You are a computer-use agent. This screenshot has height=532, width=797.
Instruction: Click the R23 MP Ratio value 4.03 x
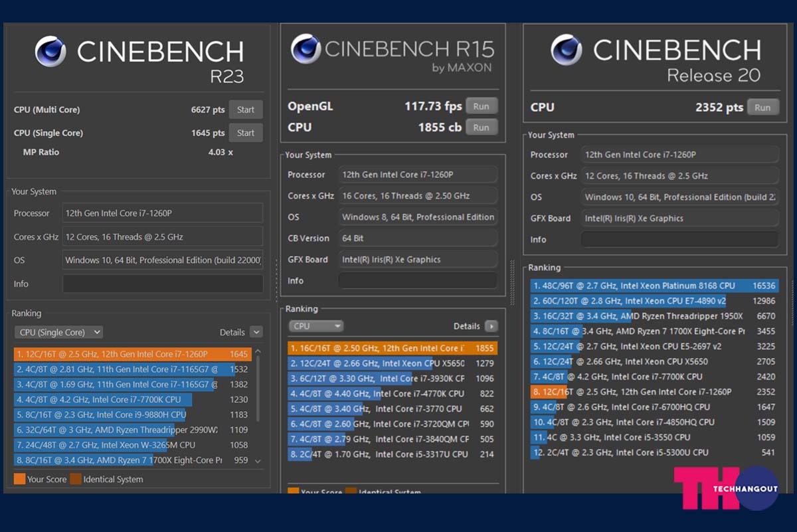pyautogui.click(x=221, y=152)
